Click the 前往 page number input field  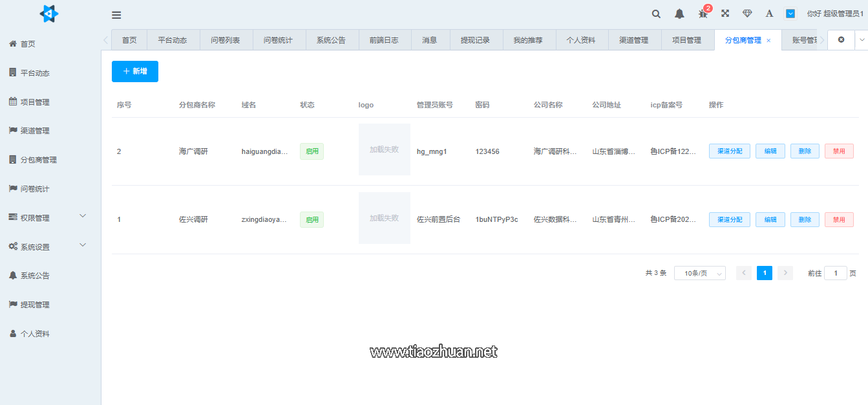coord(835,273)
